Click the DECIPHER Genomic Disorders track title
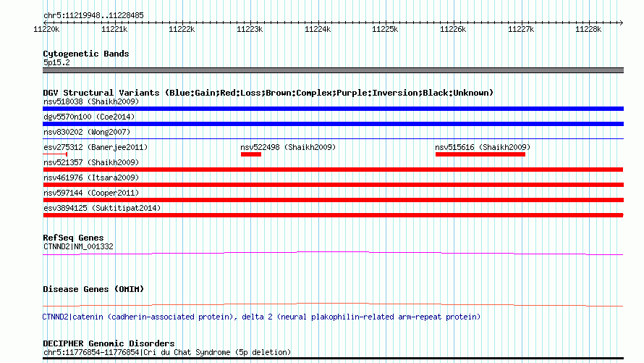Viewport: 644px width, 363px height. pos(109,343)
